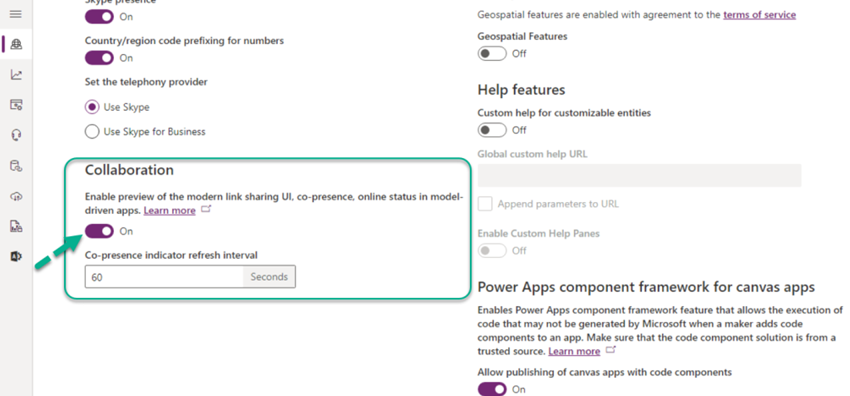This screenshot has width=850, height=396.
Task: Enable the Geospatial Features toggle
Action: tap(492, 54)
